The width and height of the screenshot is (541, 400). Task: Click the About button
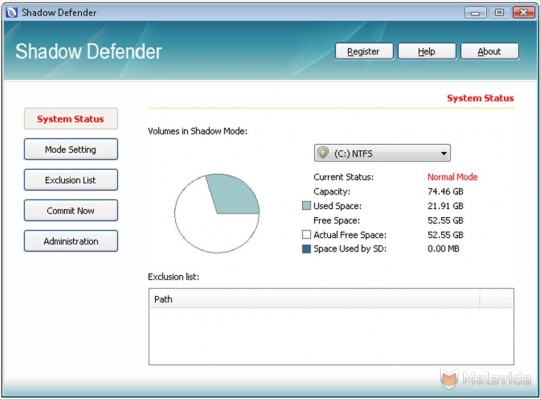(490, 51)
